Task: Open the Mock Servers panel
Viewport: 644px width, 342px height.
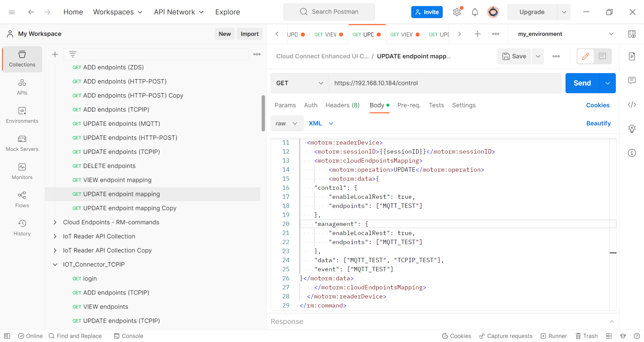Action: (x=22, y=143)
